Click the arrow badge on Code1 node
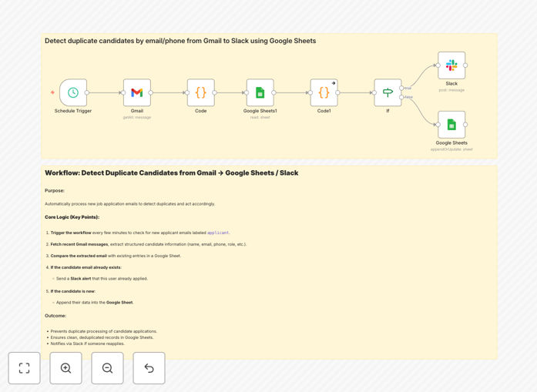 pos(334,83)
